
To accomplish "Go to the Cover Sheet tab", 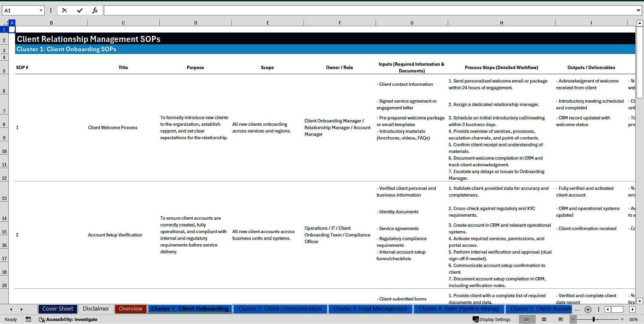I will click(x=57, y=309).
